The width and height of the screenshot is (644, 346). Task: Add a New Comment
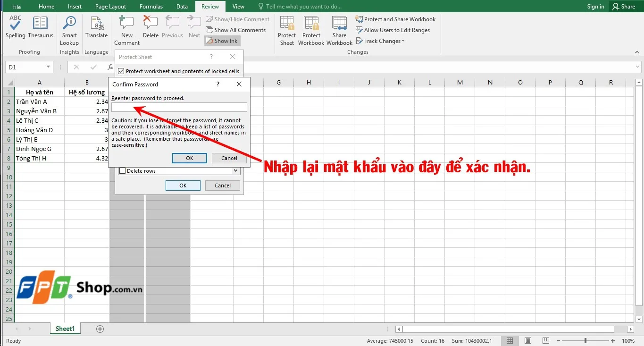click(127, 31)
